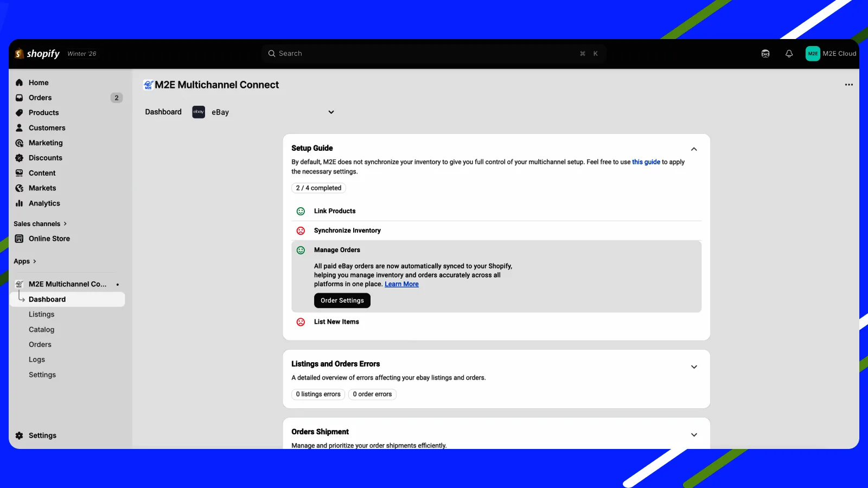Screen dimensions: 868x488
Task: Open Orders under M2E Multichannel app
Action: (x=40, y=344)
